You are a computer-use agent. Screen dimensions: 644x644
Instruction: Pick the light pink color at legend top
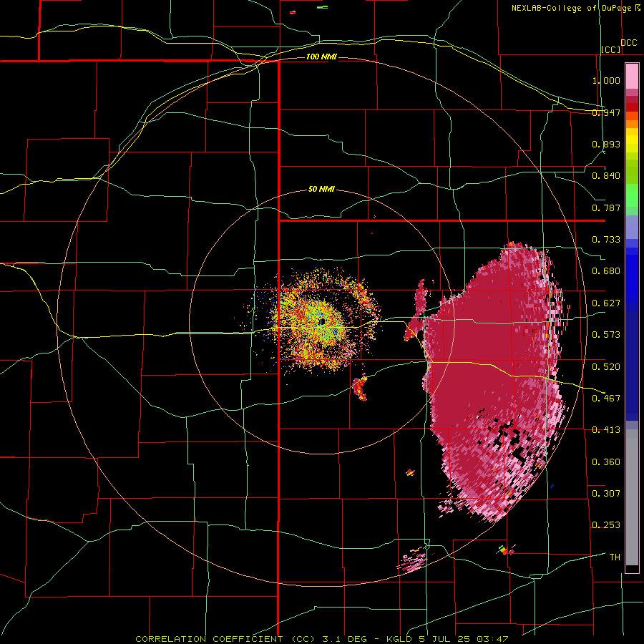click(632, 77)
